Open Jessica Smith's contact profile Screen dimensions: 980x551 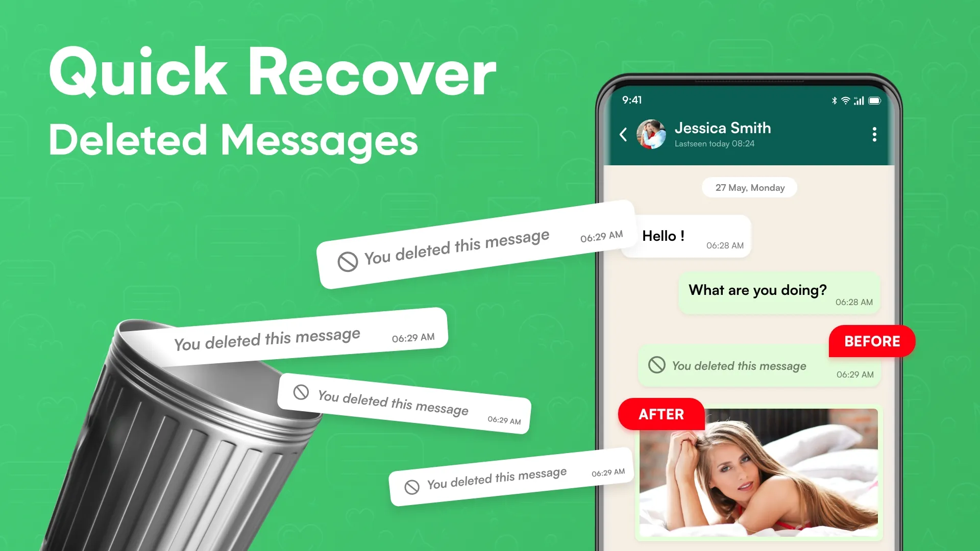coord(651,134)
